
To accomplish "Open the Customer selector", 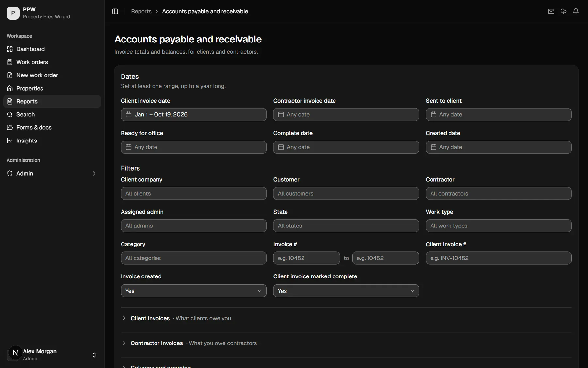I will click(x=346, y=193).
